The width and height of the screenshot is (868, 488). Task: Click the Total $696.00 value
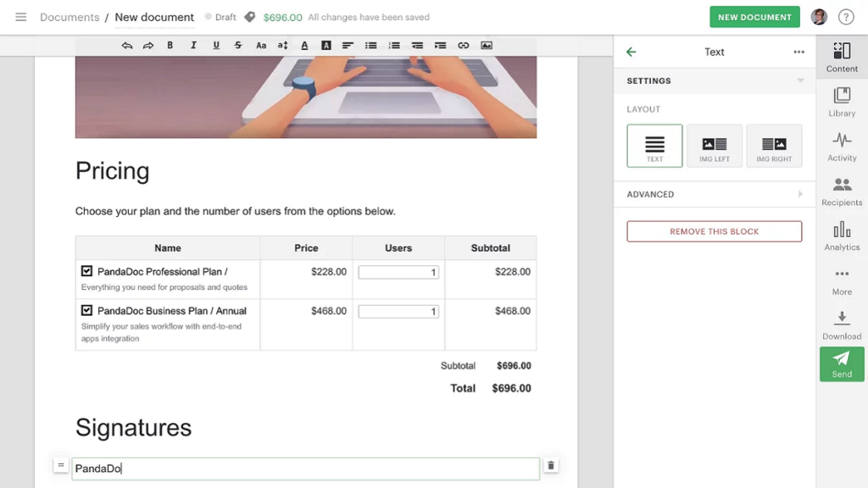511,388
